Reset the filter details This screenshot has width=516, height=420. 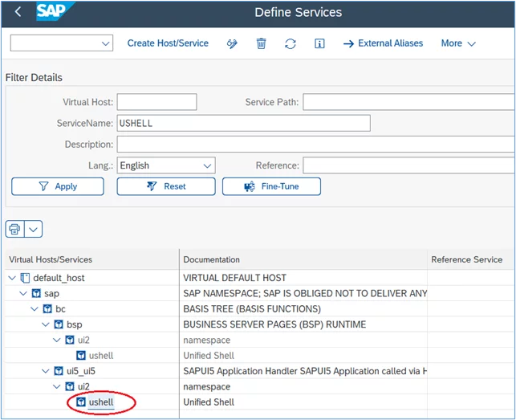tap(166, 186)
